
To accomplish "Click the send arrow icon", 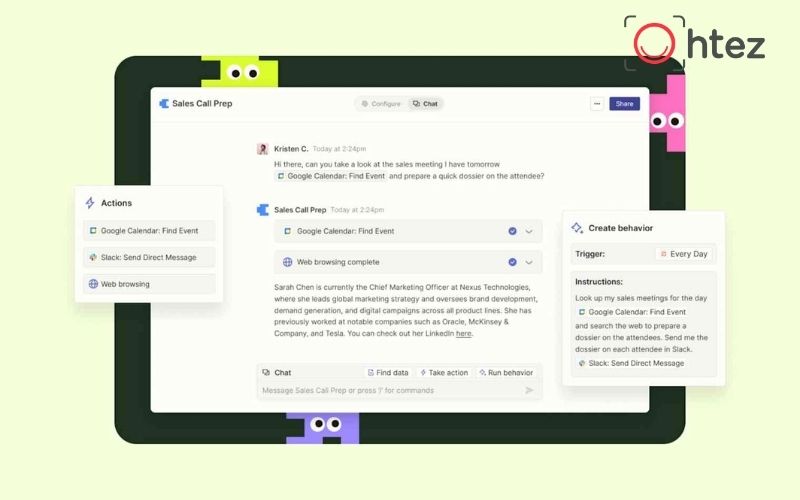I will point(529,390).
